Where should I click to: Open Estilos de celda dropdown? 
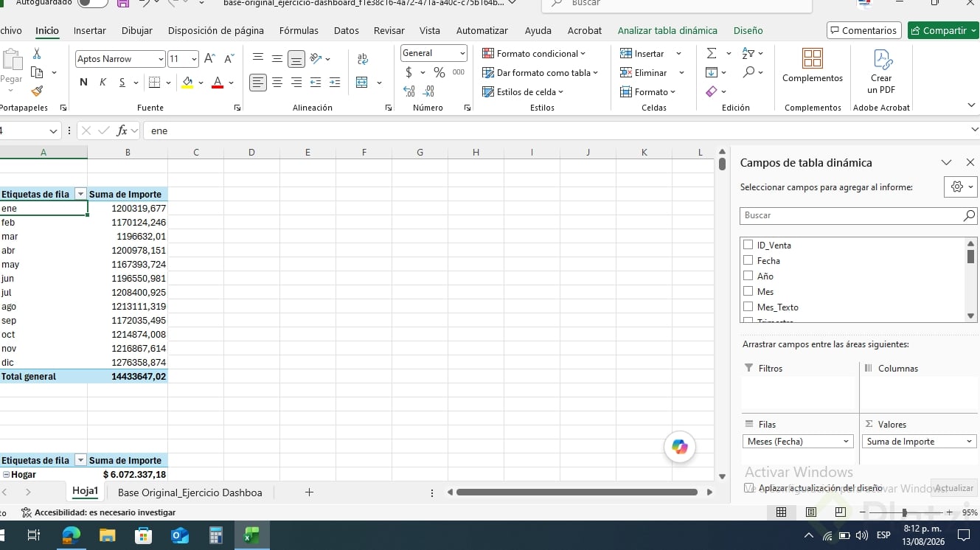523,91
